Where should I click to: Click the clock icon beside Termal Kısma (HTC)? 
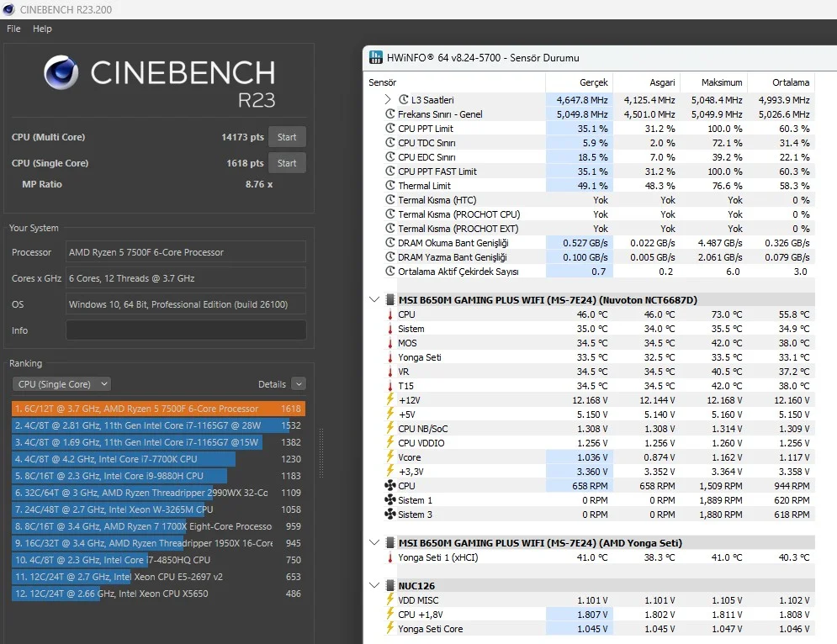[x=390, y=199]
